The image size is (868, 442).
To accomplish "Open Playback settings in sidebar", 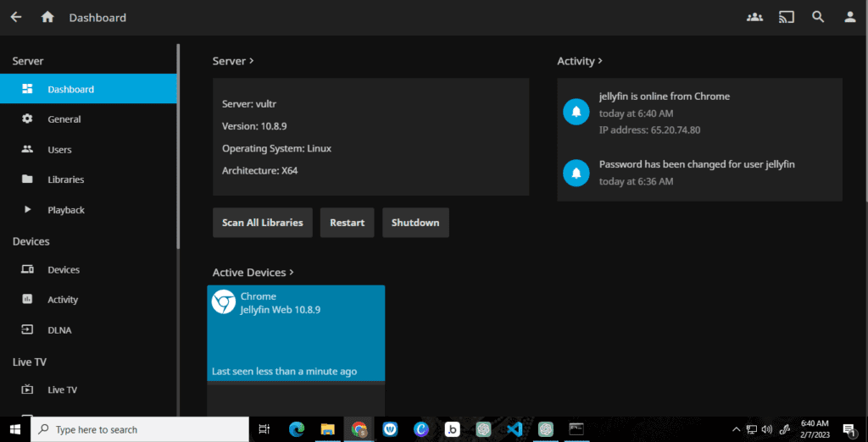I will pyautogui.click(x=88, y=210).
